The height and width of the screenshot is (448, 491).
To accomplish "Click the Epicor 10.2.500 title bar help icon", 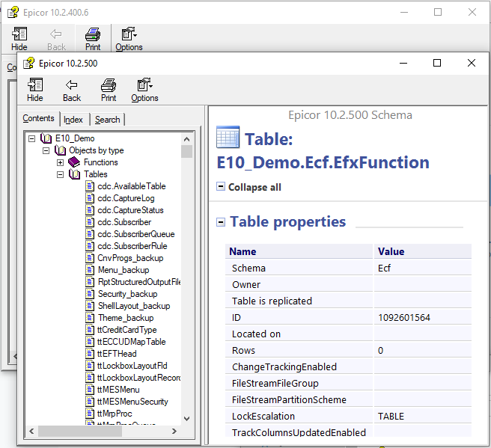I will [x=28, y=63].
